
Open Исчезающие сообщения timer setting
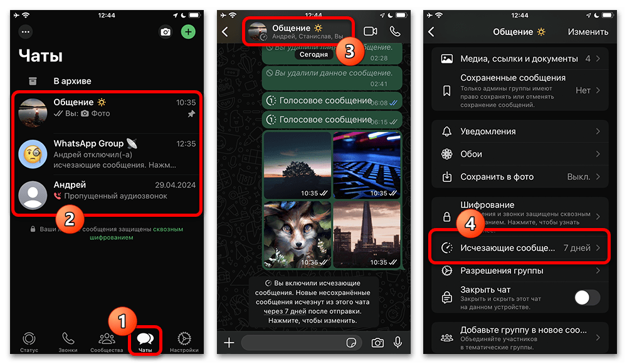point(520,247)
